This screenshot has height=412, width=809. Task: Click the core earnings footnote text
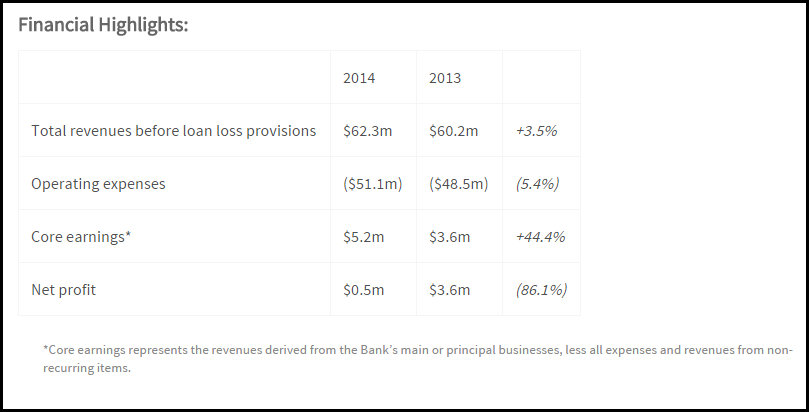coord(417,359)
